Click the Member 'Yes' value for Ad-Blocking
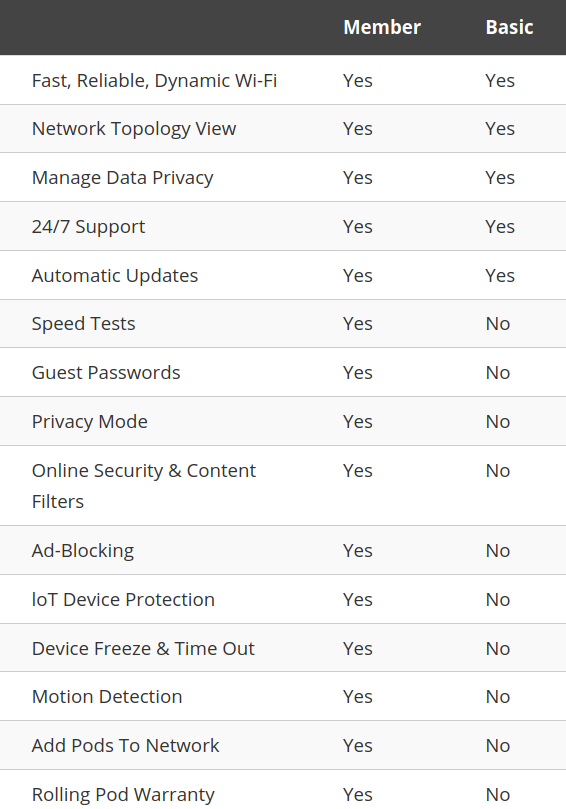The image size is (566, 809). (x=358, y=551)
